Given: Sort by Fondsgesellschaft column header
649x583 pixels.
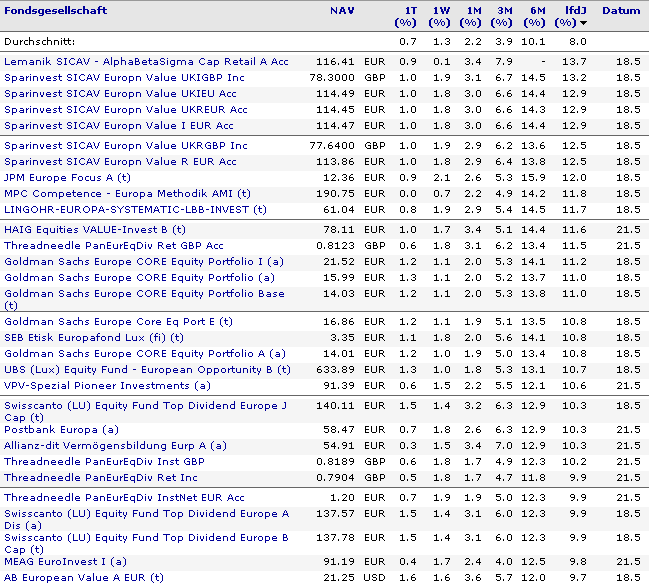Looking at the screenshot, I should click(x=55, y=10).
